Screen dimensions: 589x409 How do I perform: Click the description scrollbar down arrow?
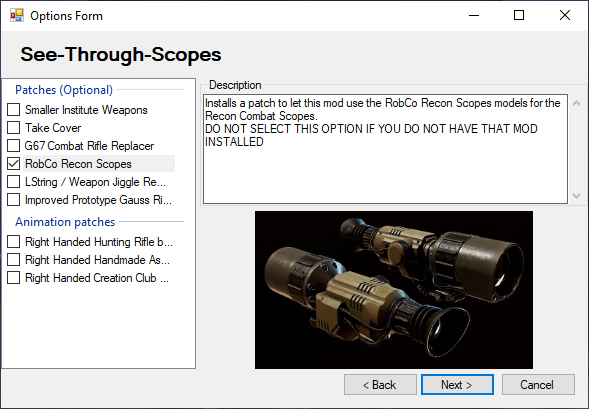point(577,195)
